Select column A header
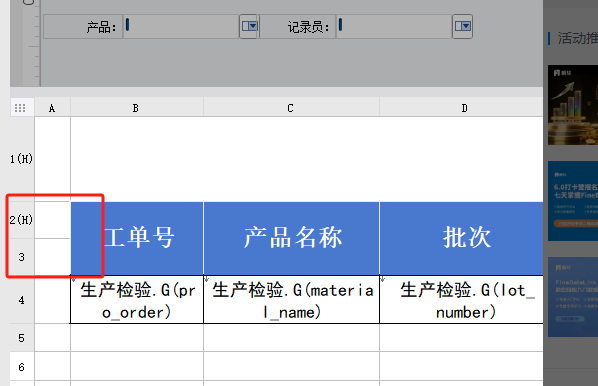 point(52,108)
